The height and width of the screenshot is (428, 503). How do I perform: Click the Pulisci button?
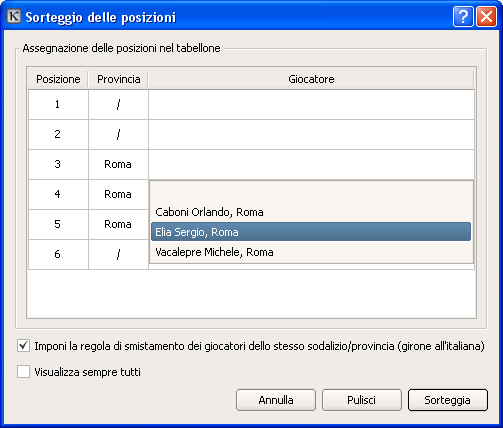click(362, 400)
